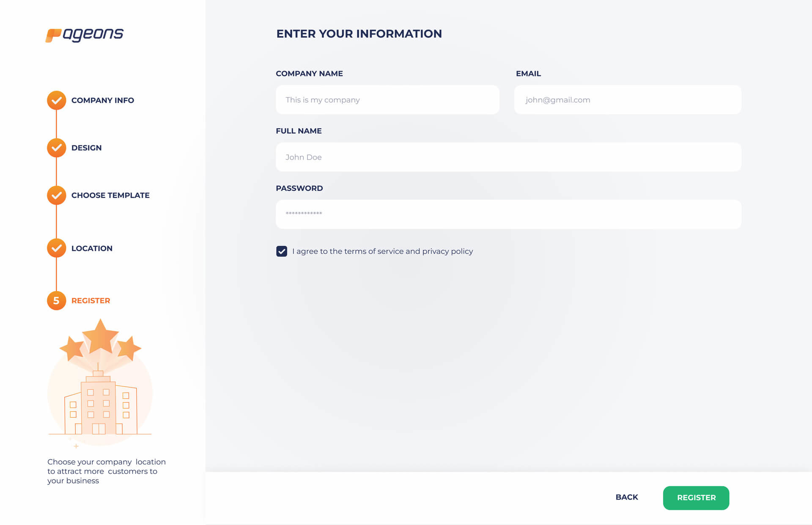The image size is (812, 525).
Task: Select the Design step checkmark icon
Action: 56,148
